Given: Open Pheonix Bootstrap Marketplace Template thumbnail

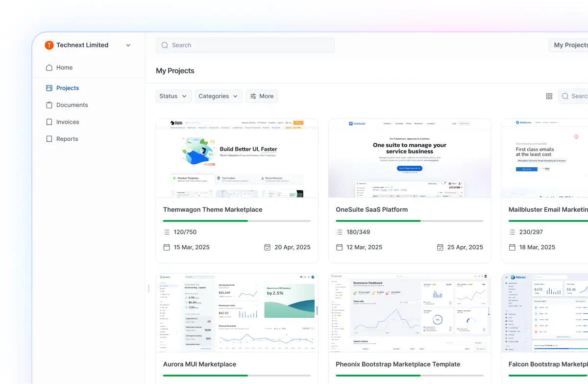Looking at the screenshot, I should [410, 313].
